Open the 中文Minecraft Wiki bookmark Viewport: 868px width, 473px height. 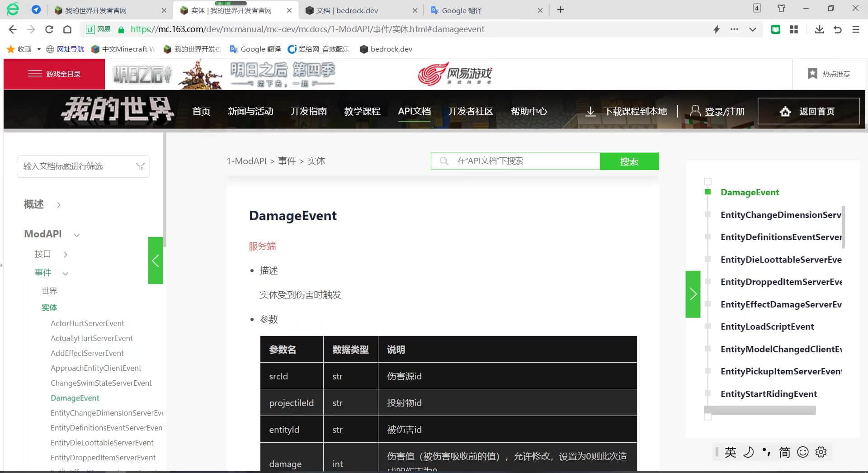[x=123, y=49]
